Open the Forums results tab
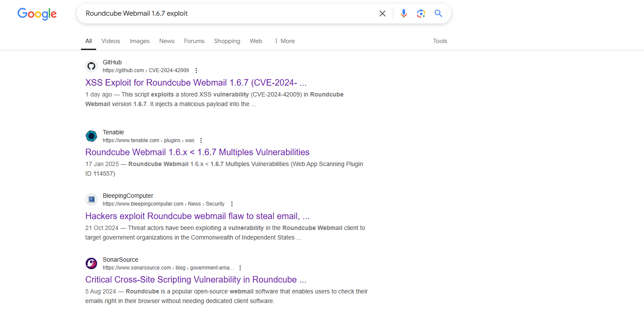 click(x=194, y=41)
